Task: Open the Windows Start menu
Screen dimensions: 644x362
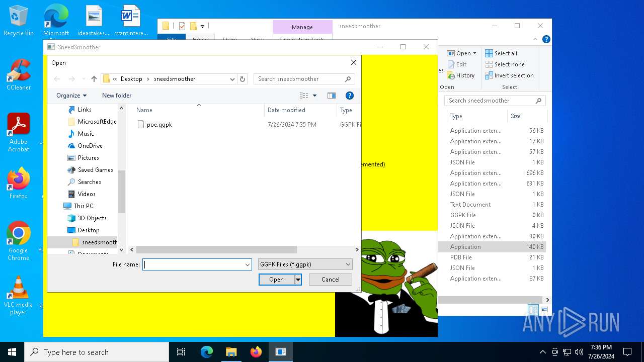Action: coord(12,352)
